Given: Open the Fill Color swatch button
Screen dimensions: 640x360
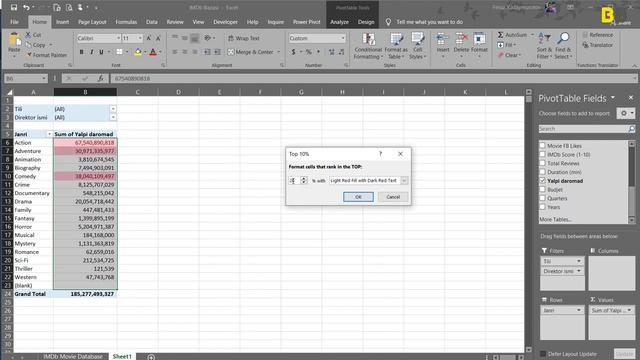Looking at the screenshot, I should tap(138, 52).
